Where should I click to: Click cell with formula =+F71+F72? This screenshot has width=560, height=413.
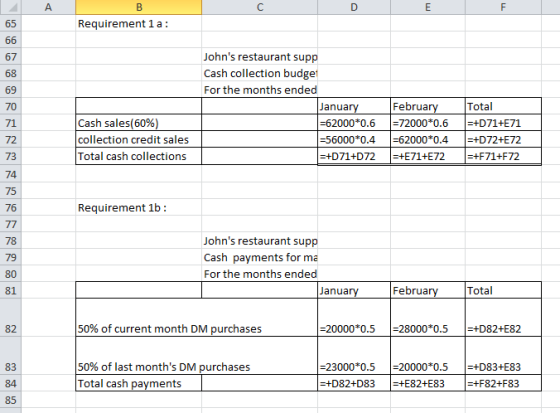point(503,156)
